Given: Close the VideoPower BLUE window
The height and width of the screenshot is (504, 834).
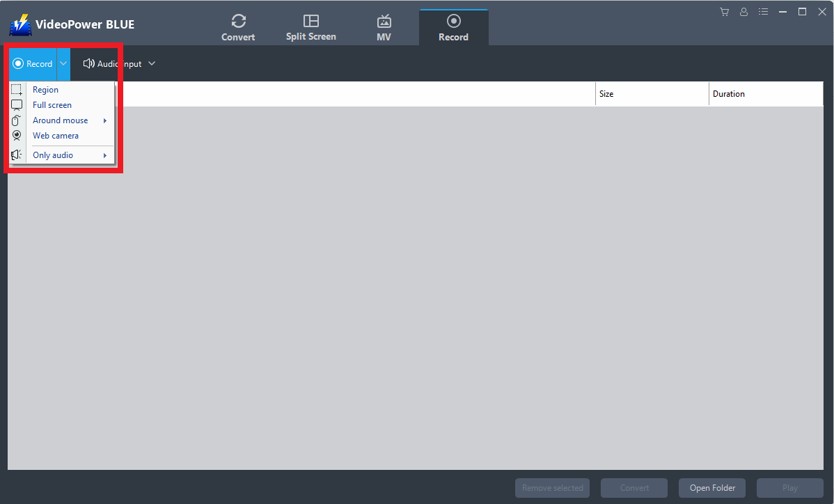Looking at the screenshot, I should [821, 12].
